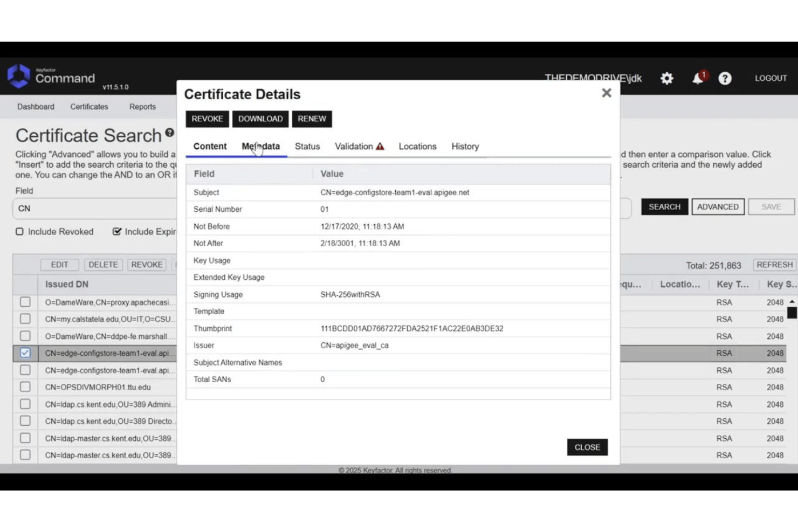The height and width of the screenshot is (532, 798).
Task: Click the SEARCH button
Action: 664,207
